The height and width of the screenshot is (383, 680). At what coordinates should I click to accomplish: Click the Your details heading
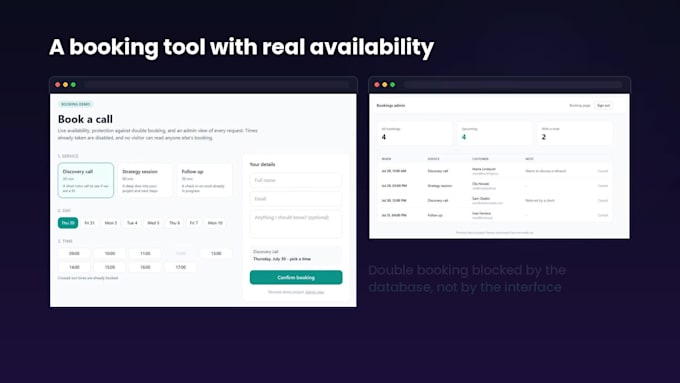coord(262,164)
